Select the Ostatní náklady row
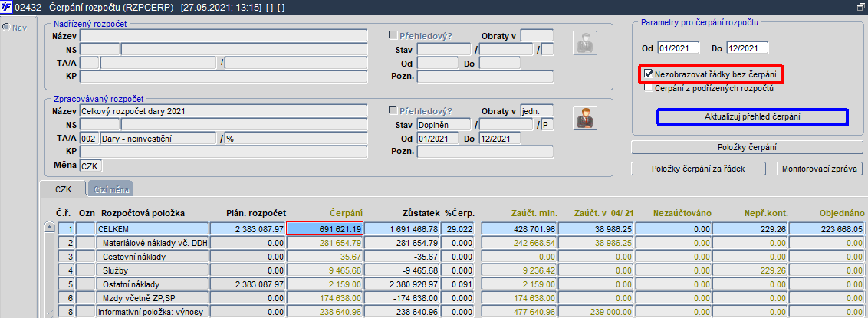The image size is (868, 318). click(x=153, y=284)
